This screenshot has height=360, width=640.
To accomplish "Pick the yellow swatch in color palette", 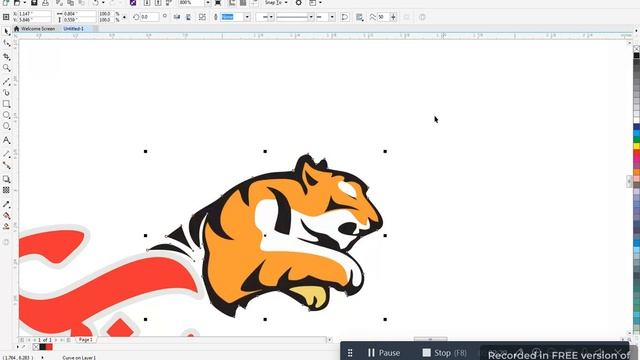I will (636, 146).
